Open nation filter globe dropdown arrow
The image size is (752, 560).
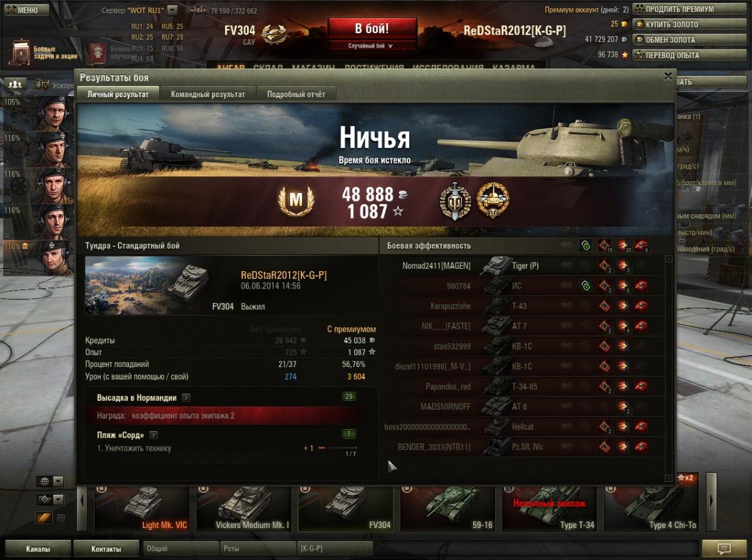click(x=58, y=482)
